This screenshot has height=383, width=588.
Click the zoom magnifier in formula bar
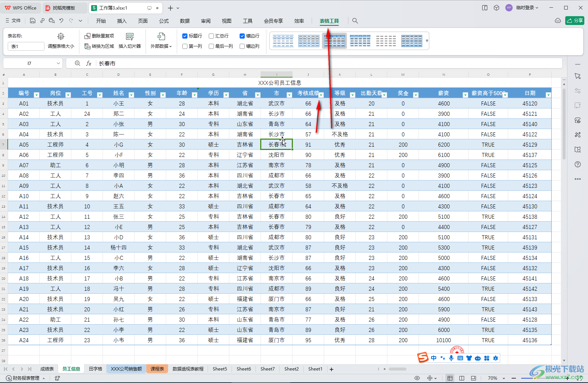click(x=78, y=63)
